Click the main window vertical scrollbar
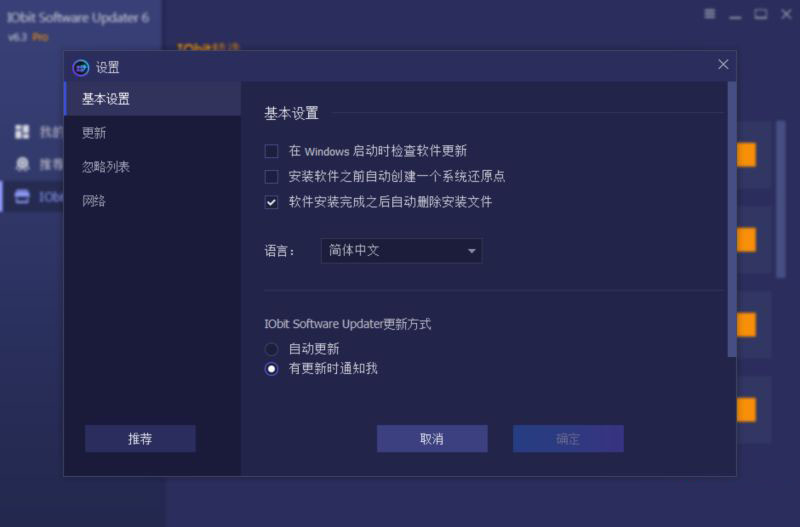This screenshot has height=527, width=800. tap(781, 199)
